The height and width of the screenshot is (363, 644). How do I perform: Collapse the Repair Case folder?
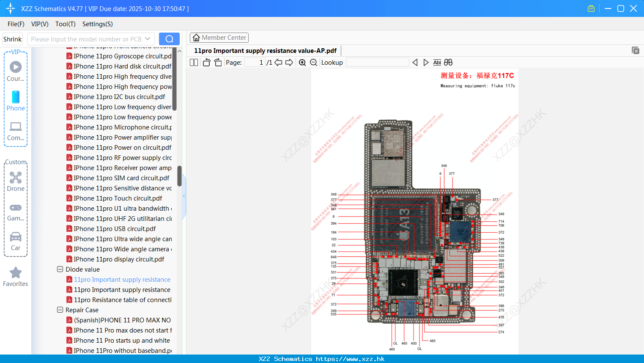(60, 310)
